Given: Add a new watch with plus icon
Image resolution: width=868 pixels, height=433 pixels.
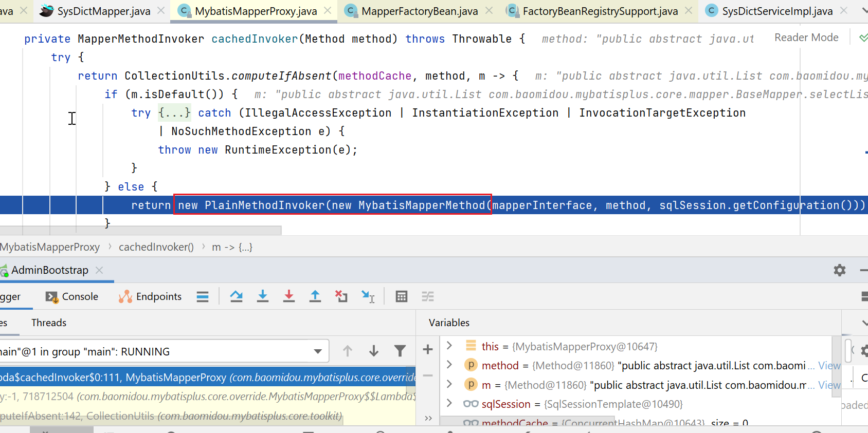Looking at the screenshot, I should point(427,350).
